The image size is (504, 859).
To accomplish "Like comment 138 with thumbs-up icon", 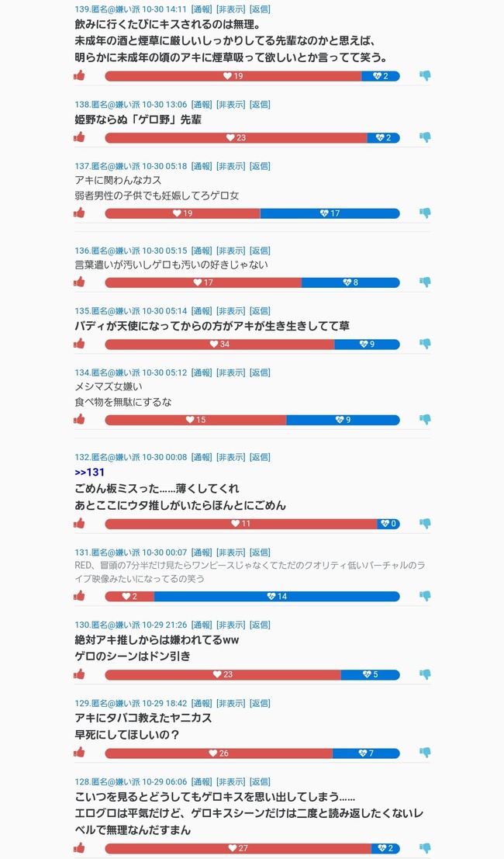I will tap(79, 137).
